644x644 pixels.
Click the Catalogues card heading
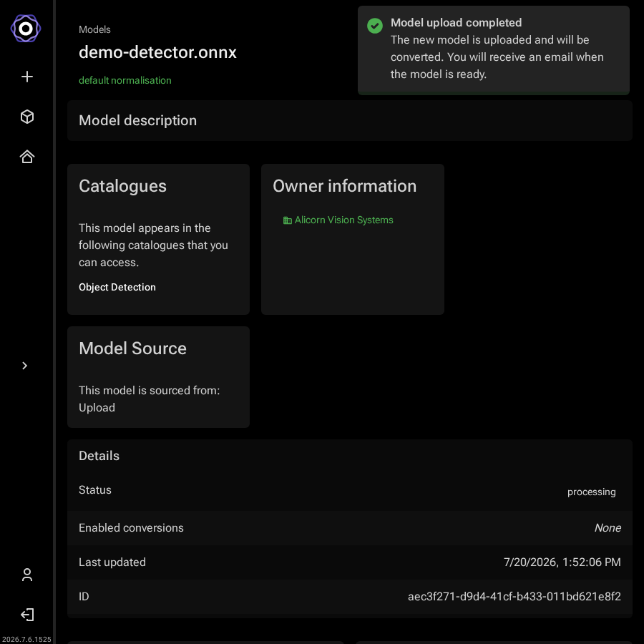(x=122, y=186)
